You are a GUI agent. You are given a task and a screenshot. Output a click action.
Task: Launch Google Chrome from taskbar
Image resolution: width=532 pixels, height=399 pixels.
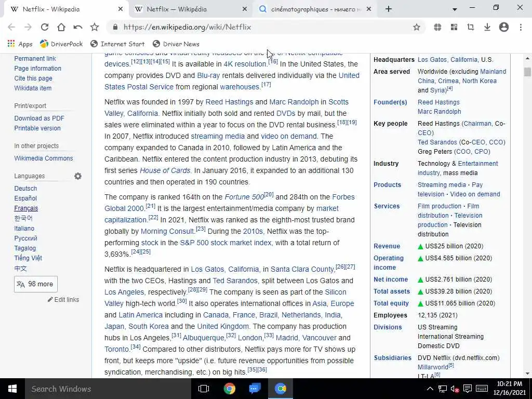click(229, 389)
